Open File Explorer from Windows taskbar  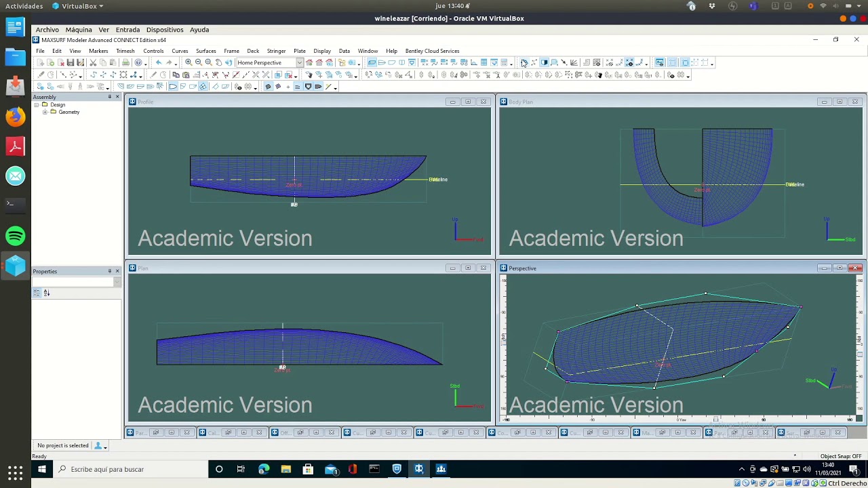(286, 469)
